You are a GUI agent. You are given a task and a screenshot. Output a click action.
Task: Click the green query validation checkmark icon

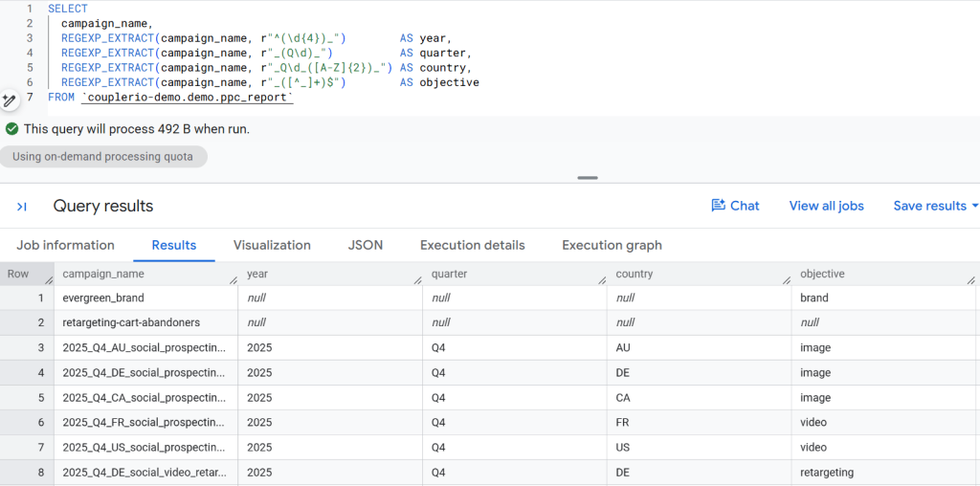point(11,129)
